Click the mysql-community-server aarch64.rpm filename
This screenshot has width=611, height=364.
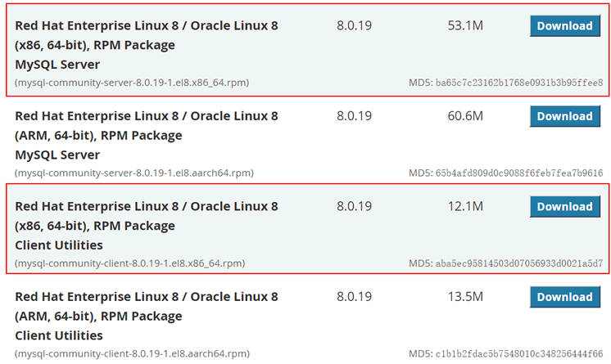pos(134,173)
